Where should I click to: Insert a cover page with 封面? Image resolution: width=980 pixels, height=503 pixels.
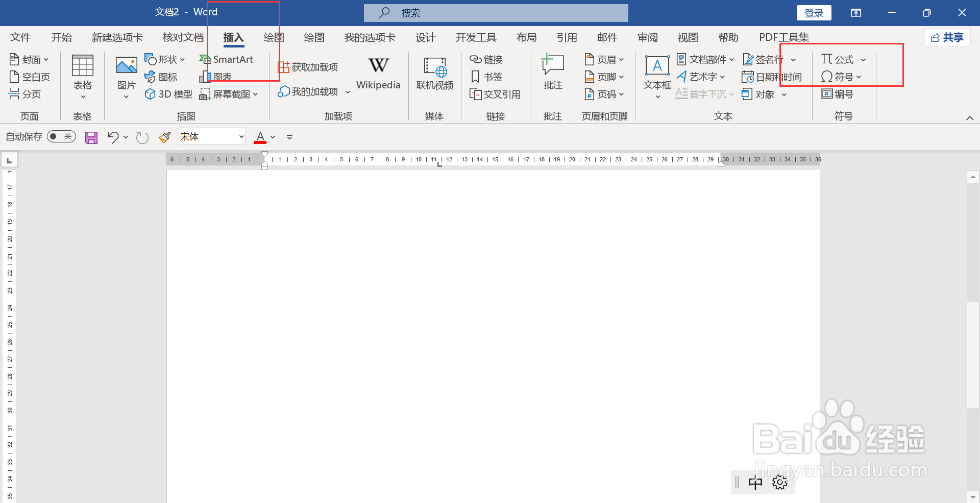(x=29, y=60)
